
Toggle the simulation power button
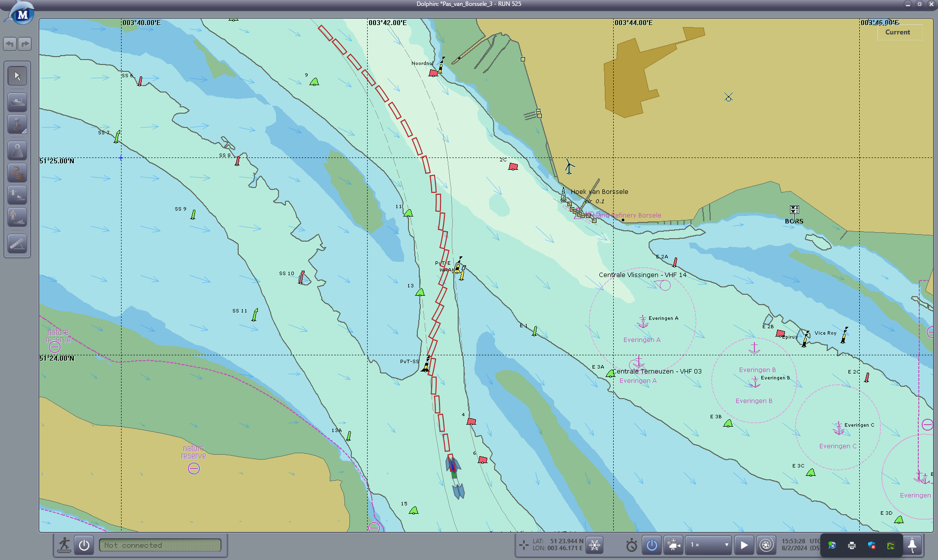tap(652, 545)
